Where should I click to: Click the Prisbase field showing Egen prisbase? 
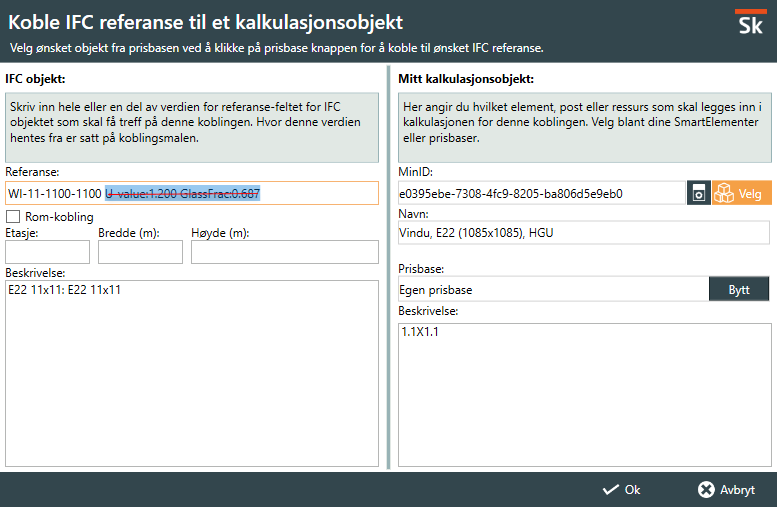(553, 290)
